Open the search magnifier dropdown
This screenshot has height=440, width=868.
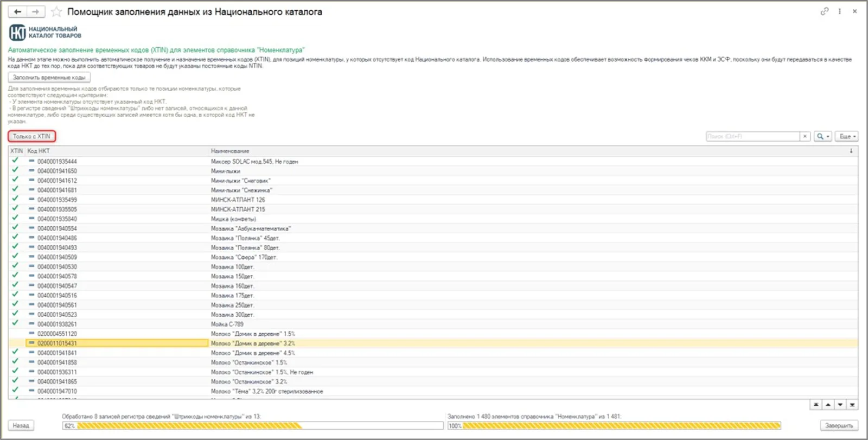(822, 136)
